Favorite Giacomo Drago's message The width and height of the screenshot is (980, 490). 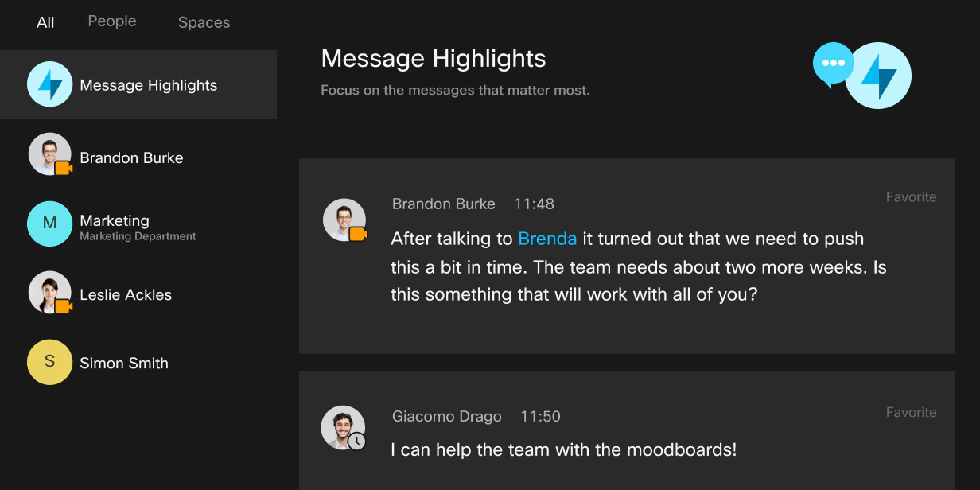pos(911,412)
